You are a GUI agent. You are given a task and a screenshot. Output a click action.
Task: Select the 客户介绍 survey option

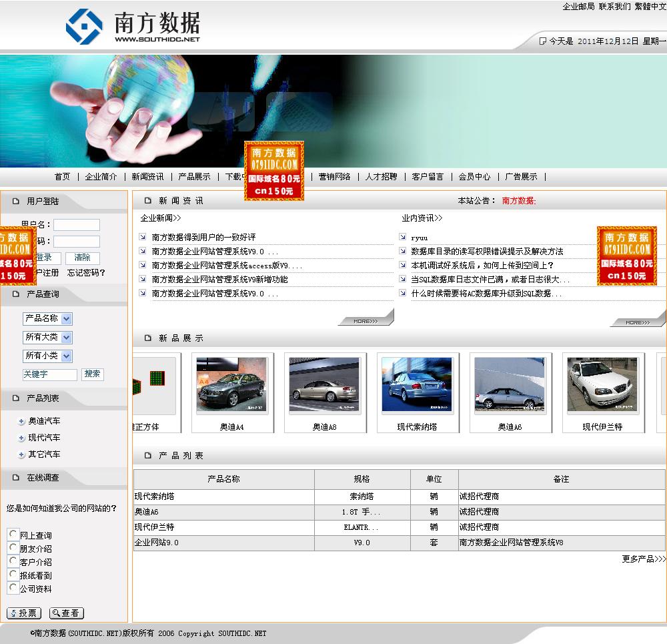point(13,561)
